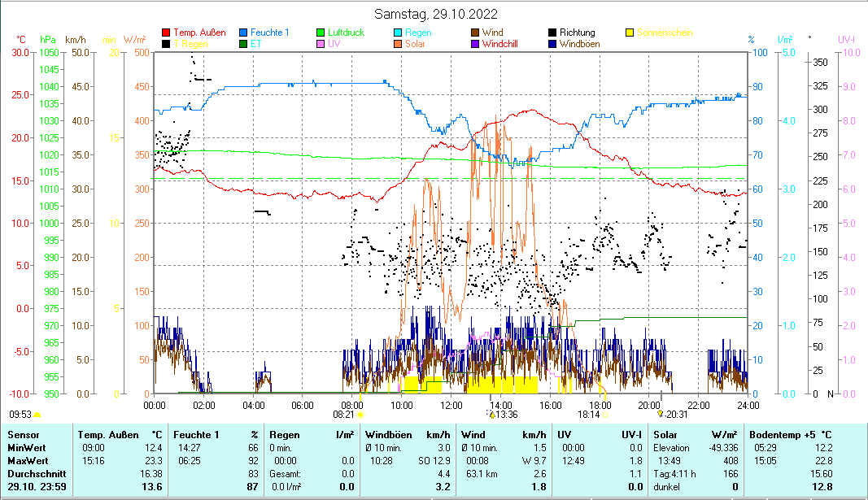
Task: Click the orange Solar legend square
Action: pyautogui.click(x=397, y=44)
